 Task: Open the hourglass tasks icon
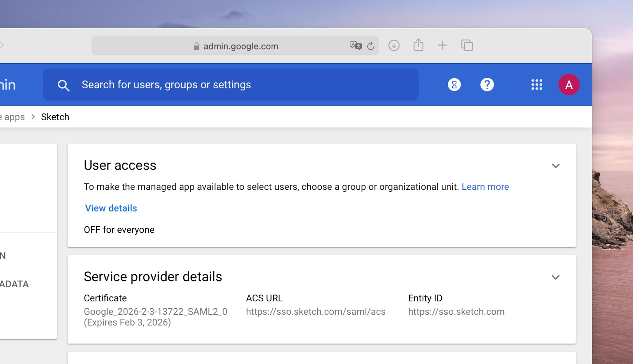[x=454, y=85]
